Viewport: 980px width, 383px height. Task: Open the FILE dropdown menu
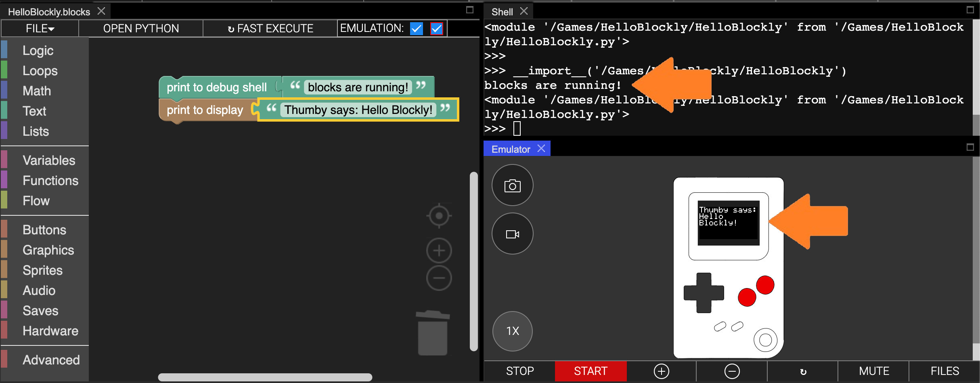(x=40, y=29)
